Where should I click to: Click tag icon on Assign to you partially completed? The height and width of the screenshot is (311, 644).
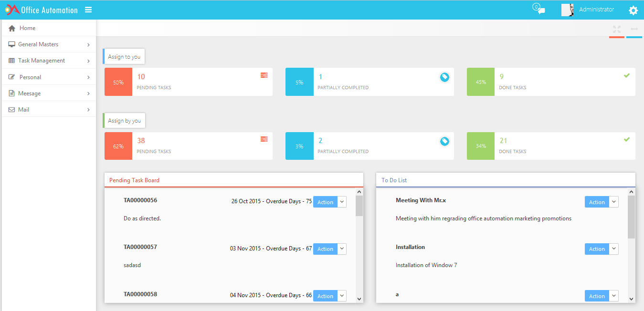444,77
